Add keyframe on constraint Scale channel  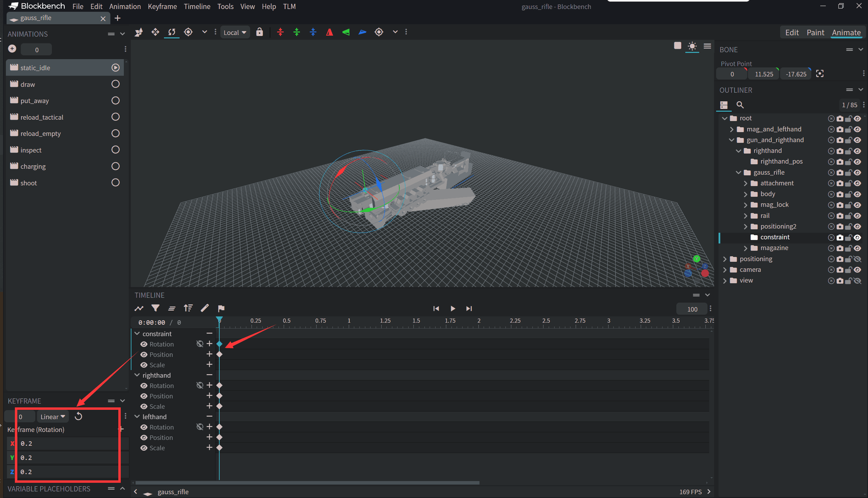click(209, 365)
